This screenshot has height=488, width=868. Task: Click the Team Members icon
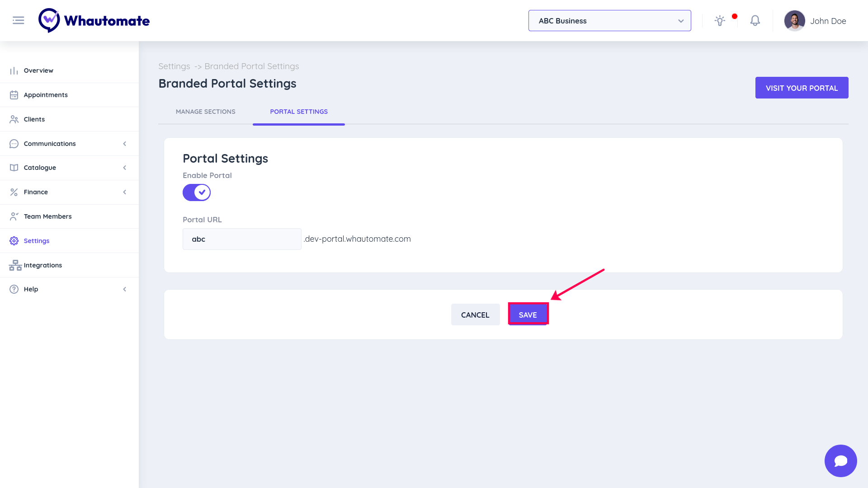(14, 216)
